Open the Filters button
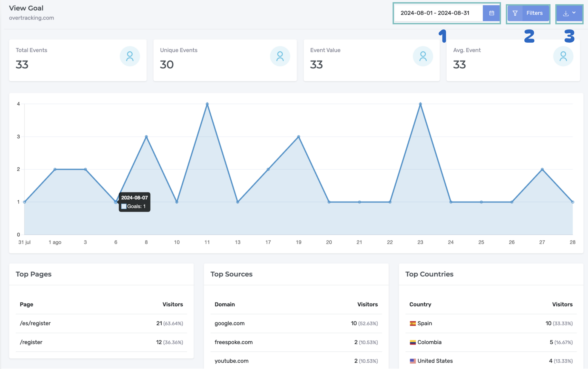 [528, 13]
